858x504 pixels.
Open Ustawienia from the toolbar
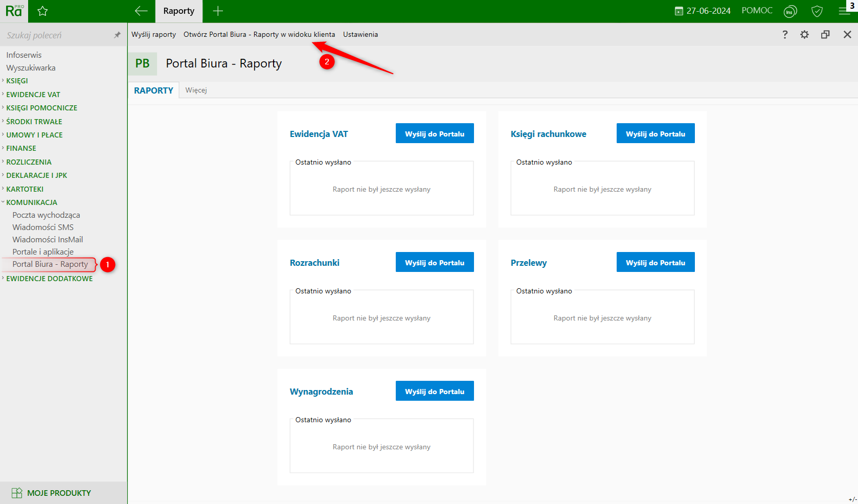360,34
